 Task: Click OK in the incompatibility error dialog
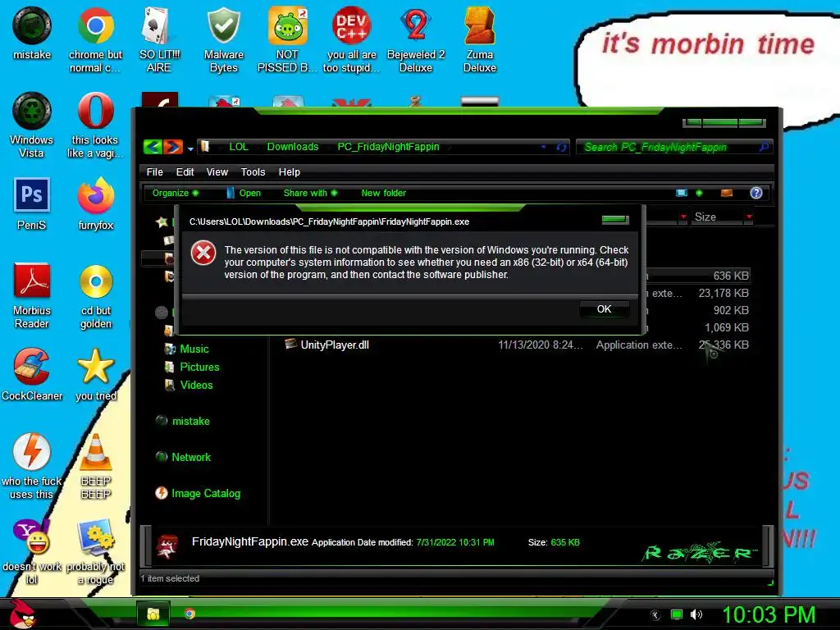point(605,309)
